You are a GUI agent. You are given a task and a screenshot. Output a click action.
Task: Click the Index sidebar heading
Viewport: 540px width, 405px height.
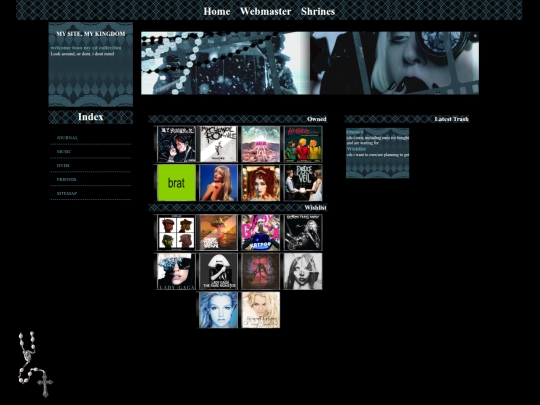91,117
